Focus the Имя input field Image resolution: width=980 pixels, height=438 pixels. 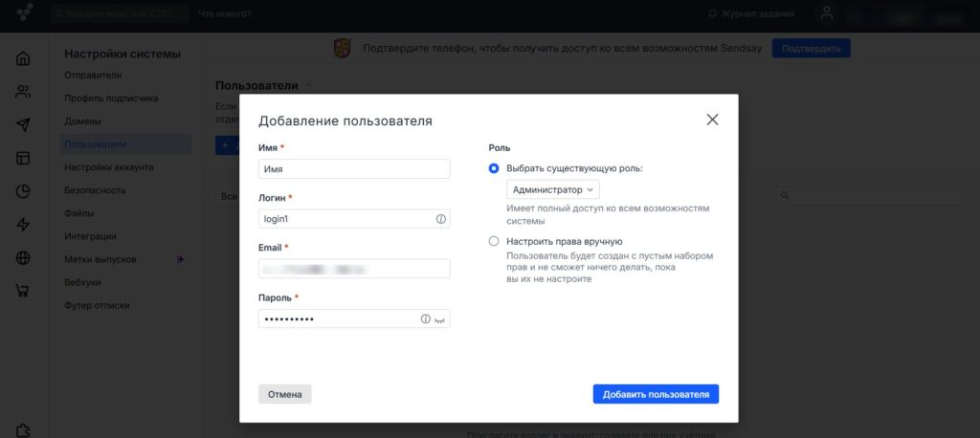pyautogui.click(x=354, y=168)
